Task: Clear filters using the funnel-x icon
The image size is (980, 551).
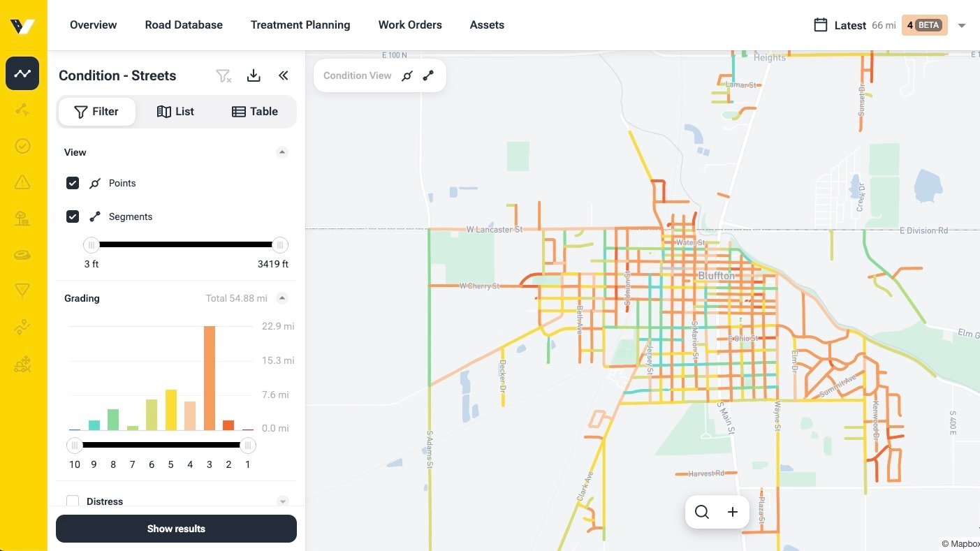Action: tap(223, 75)
